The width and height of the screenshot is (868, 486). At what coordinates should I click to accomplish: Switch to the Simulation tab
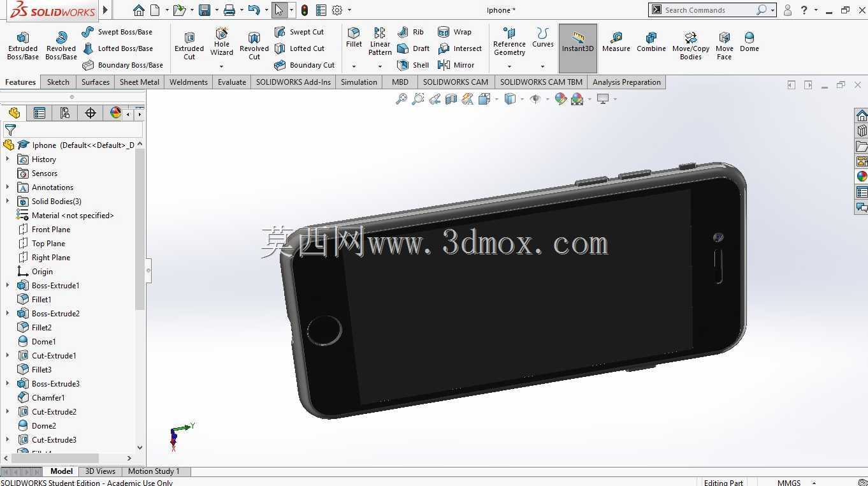(x=359, y=82)
